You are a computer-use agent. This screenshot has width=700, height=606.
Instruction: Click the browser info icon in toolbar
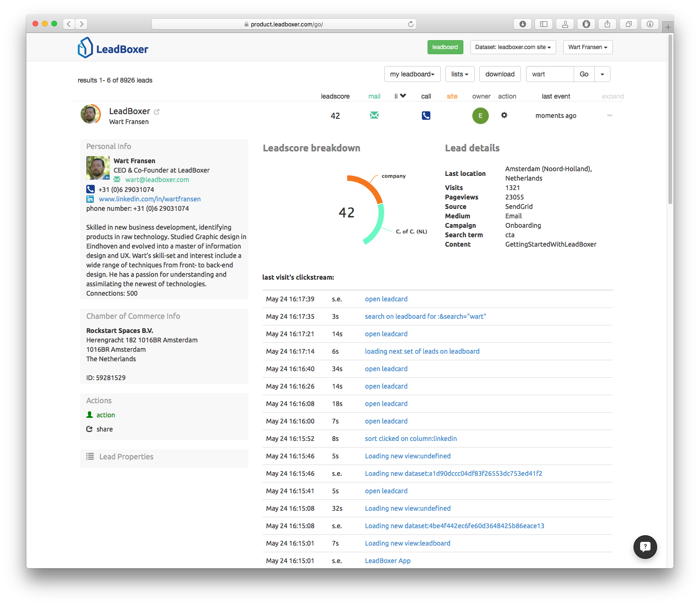(650, 24)
